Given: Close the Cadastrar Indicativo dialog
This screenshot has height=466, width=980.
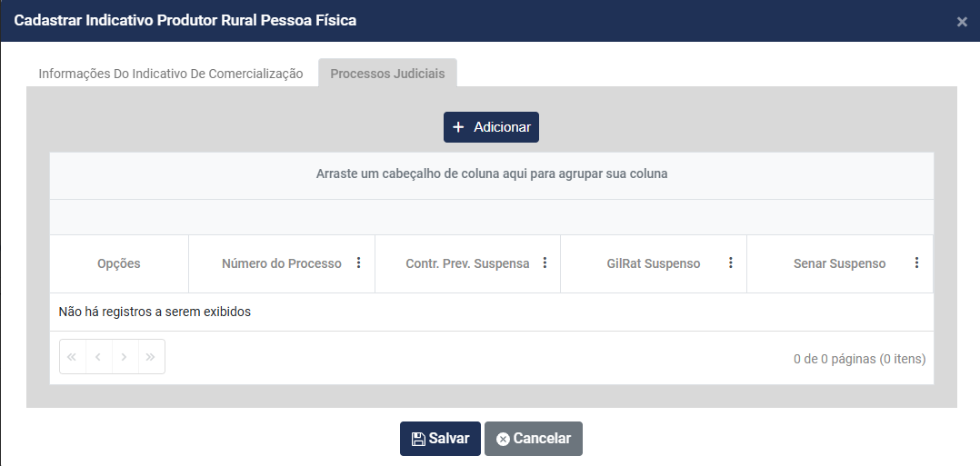Looking at the screenshot, I should [962, 22].
